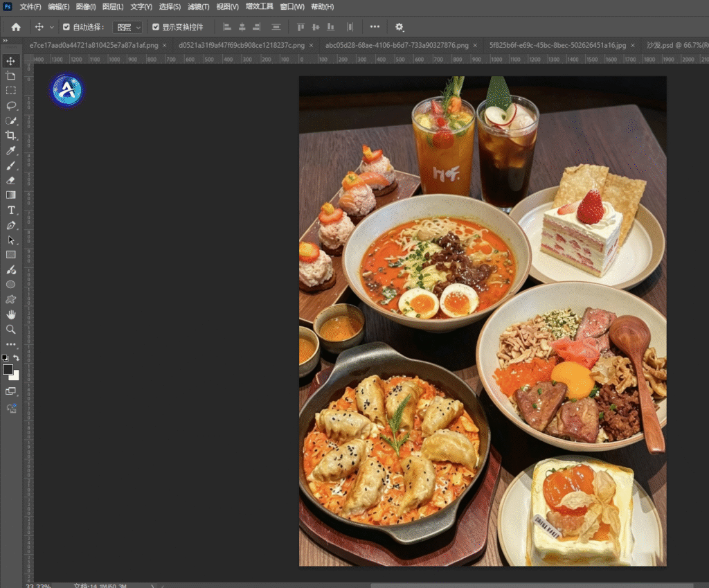Select the Brush tool

click(11, 165)
